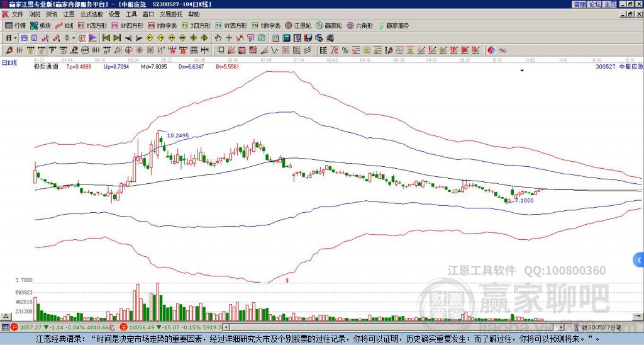Click the percent % tool icon
Viewport: 644px width, 345px height.
click(x=345, y=50)
